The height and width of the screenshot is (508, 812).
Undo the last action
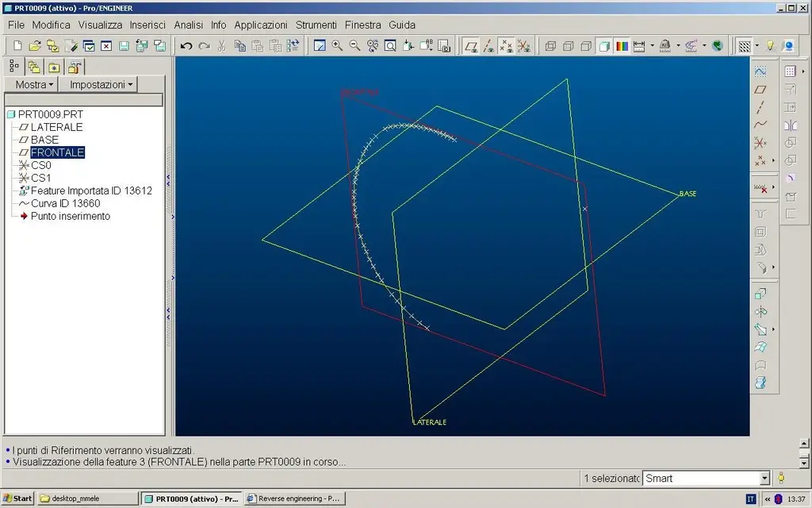tap(186, 45)
